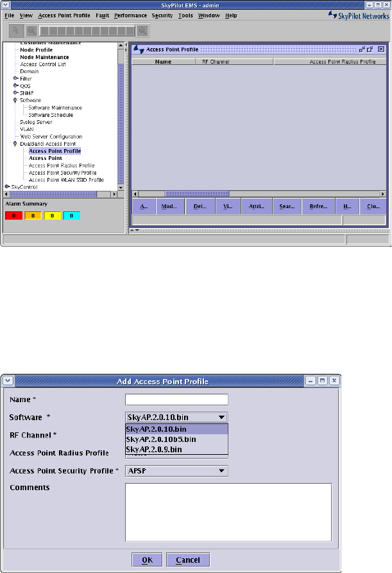Select Access Point Profile tree item

point(55,151)
